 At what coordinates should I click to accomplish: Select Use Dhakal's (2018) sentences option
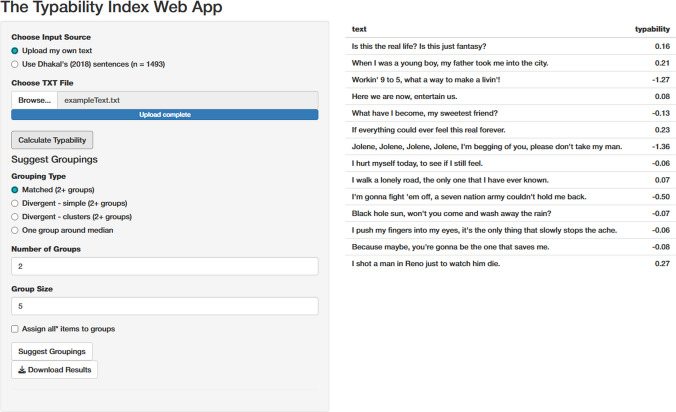15,64
